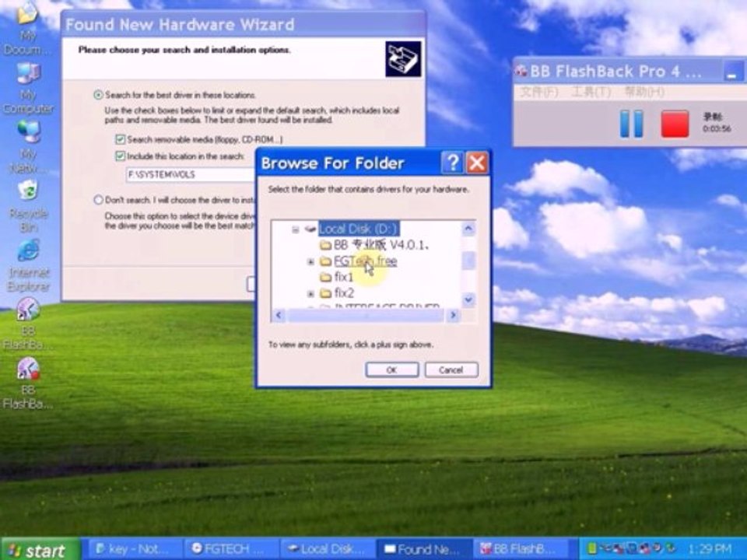Click the FGTech free folder icon

pos(325,261)
